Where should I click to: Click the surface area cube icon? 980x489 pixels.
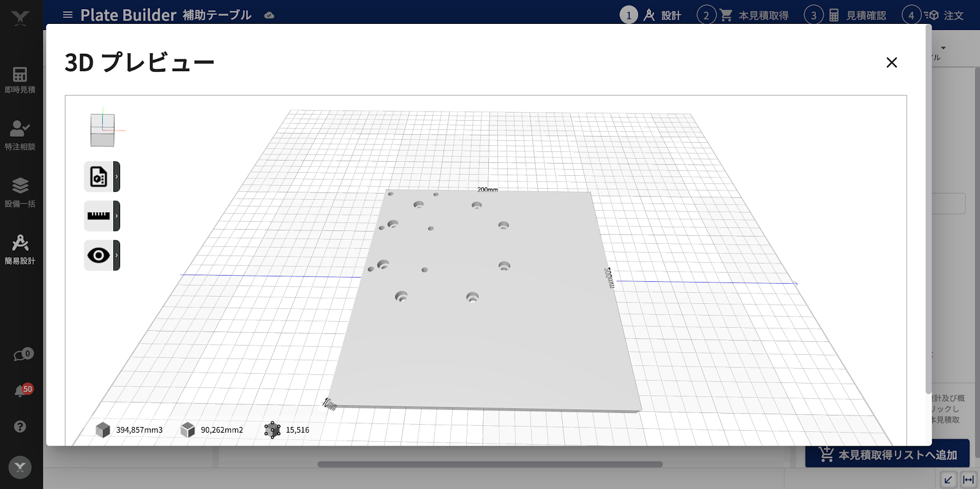187,430
